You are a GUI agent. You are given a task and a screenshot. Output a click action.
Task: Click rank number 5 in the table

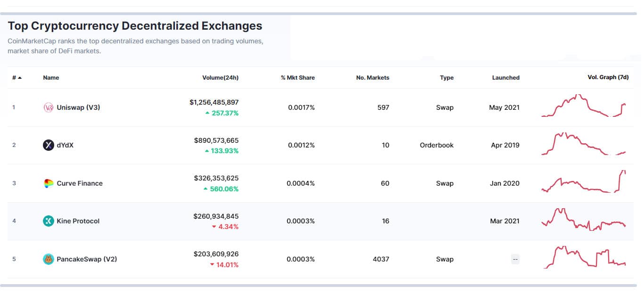(14, 259)
